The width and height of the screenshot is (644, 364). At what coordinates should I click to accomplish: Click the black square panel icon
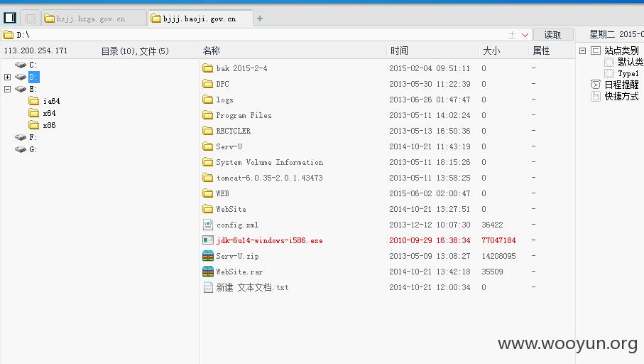tap(10, 18)
